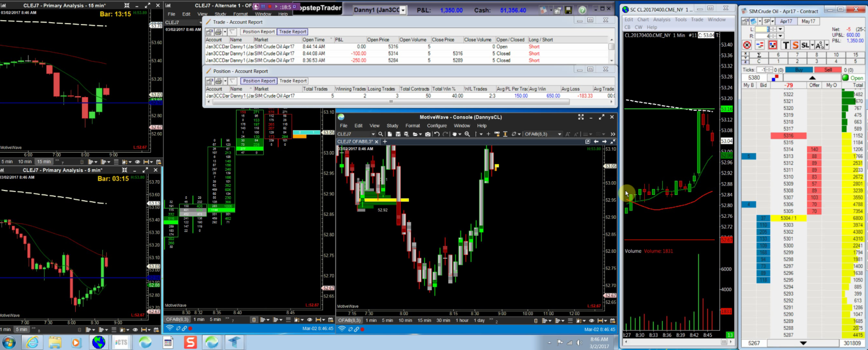Image resolution: width=868 pixels, height=350 pixels.
Task: Click the Windows Start button
Action: tap(9, 342)
